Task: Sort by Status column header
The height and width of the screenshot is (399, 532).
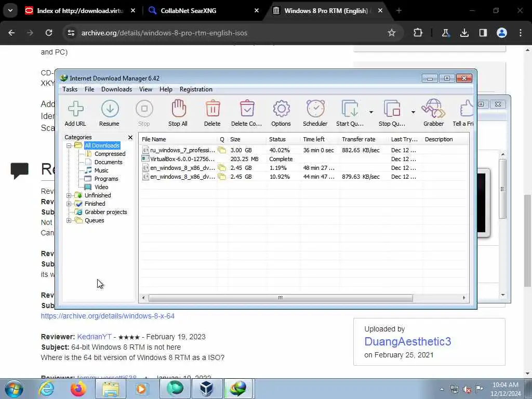Action: 283,139
